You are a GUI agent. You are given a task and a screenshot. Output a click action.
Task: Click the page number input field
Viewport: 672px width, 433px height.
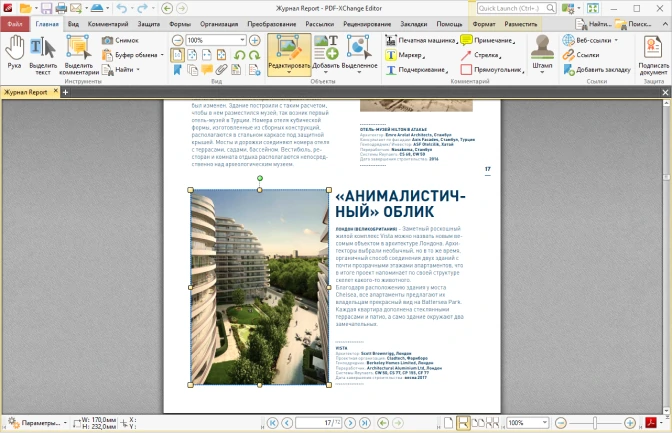(318, 423)
